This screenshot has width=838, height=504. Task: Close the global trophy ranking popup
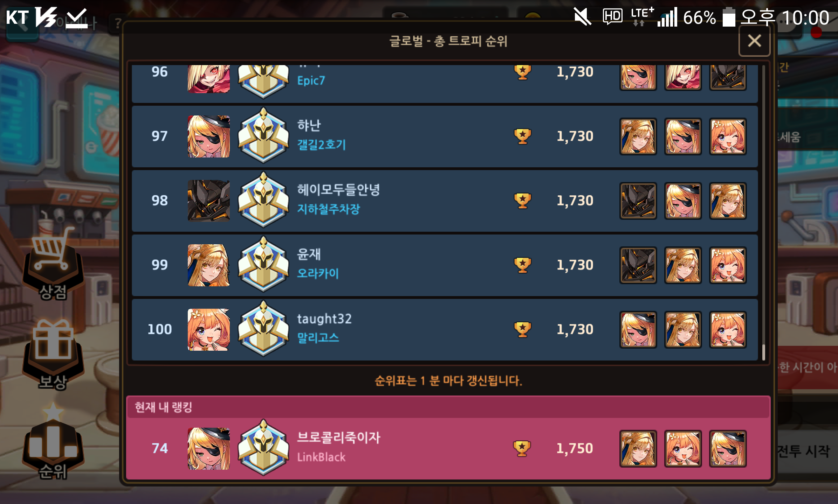[x=754, y=41]
